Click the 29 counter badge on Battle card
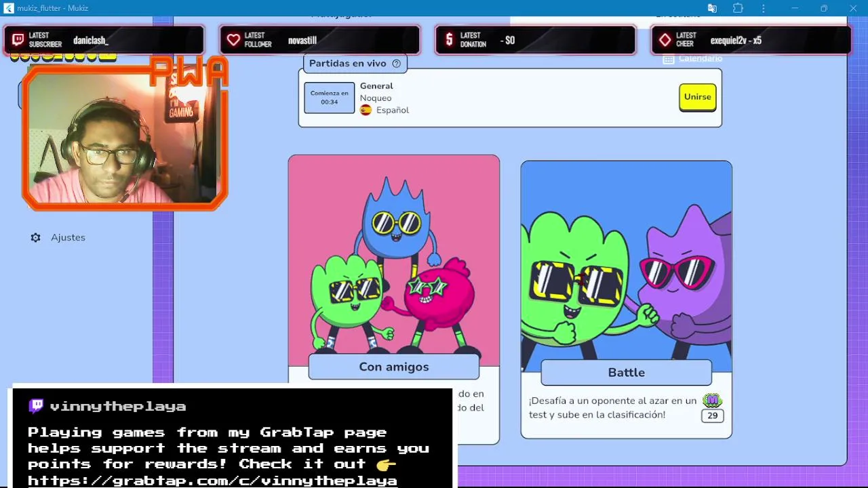868x488 pixels. click(713, 415)
